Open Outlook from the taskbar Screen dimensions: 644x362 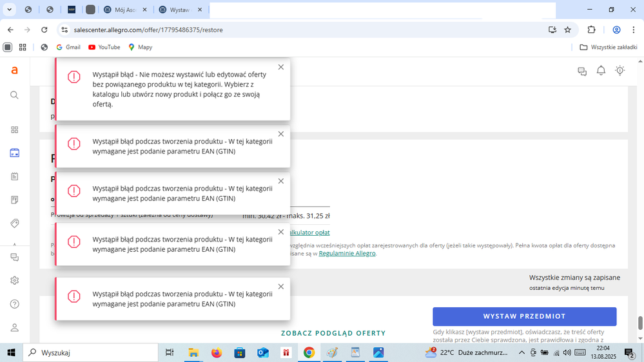point(263,352)
